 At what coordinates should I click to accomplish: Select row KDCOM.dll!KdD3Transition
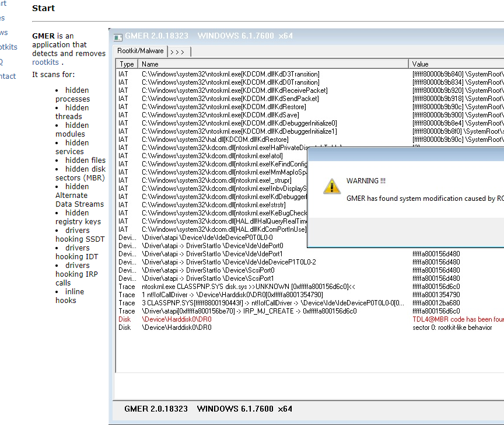click(310, 74)
